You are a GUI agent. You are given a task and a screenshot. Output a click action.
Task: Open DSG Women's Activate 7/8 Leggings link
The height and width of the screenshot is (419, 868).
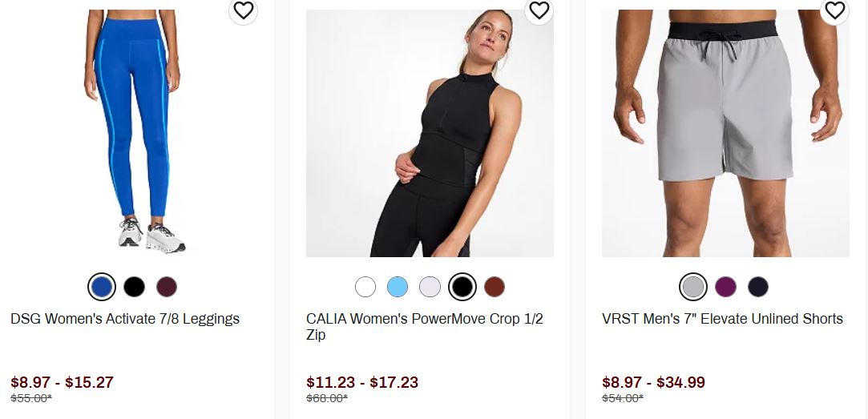click(125, 319)
